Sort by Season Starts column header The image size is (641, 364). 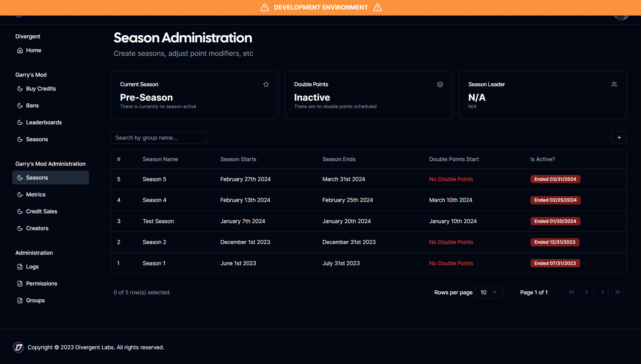tap(238, 159)
